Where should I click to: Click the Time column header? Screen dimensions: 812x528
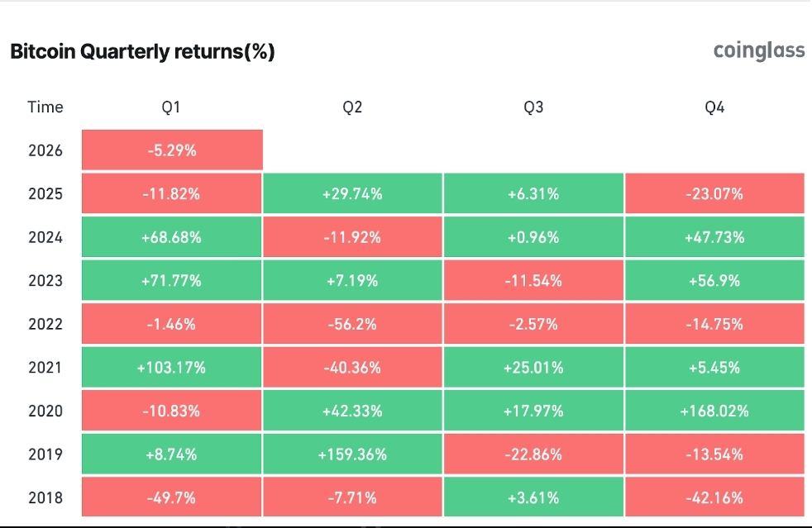[45, 107]
